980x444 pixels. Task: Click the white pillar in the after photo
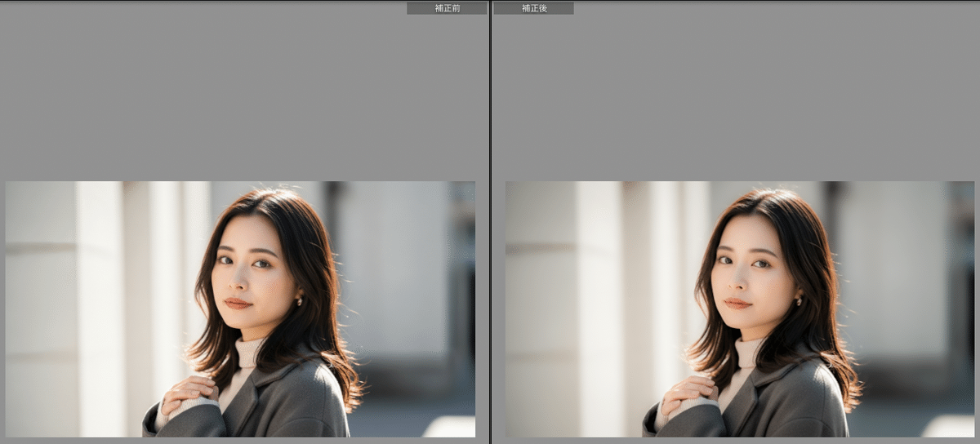coord(599,310)
